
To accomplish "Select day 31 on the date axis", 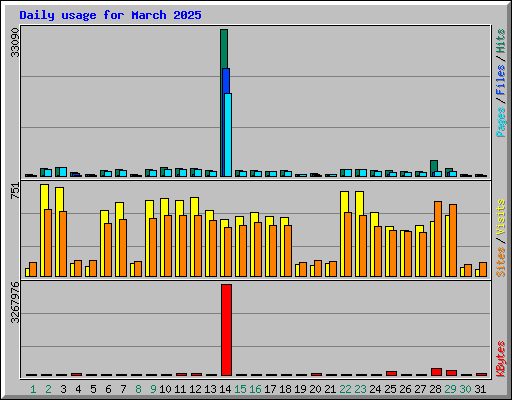I will 480,389.
